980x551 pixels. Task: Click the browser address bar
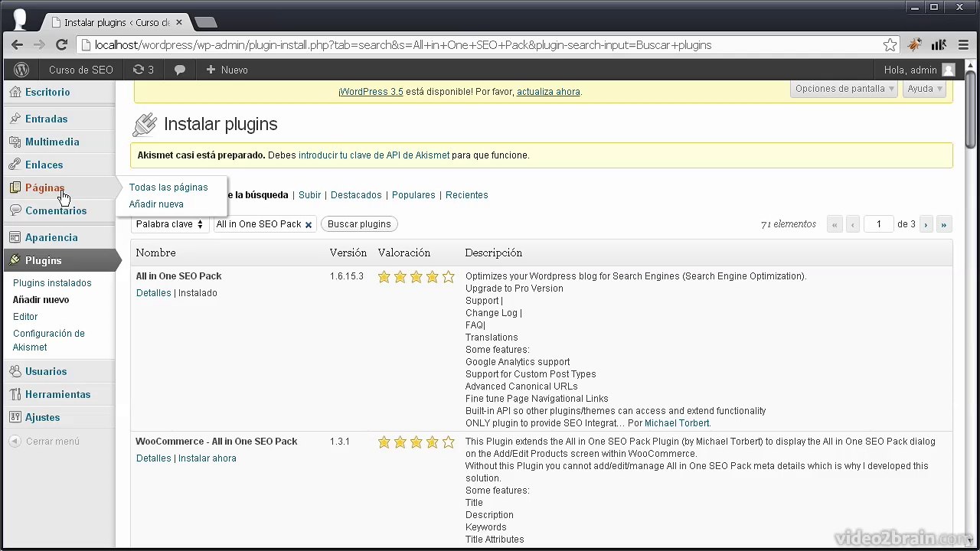(x=482, y=45)
